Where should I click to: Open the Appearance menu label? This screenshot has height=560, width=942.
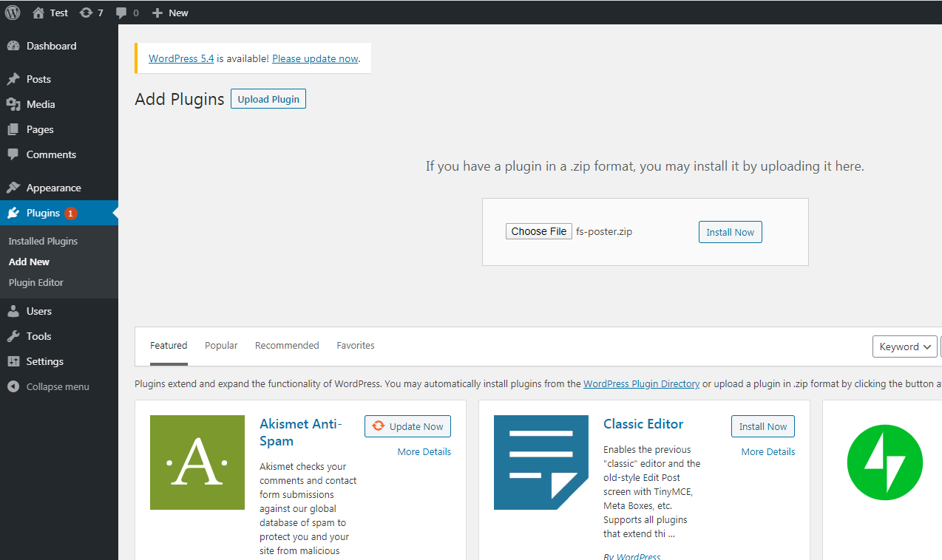pos(54,188)
